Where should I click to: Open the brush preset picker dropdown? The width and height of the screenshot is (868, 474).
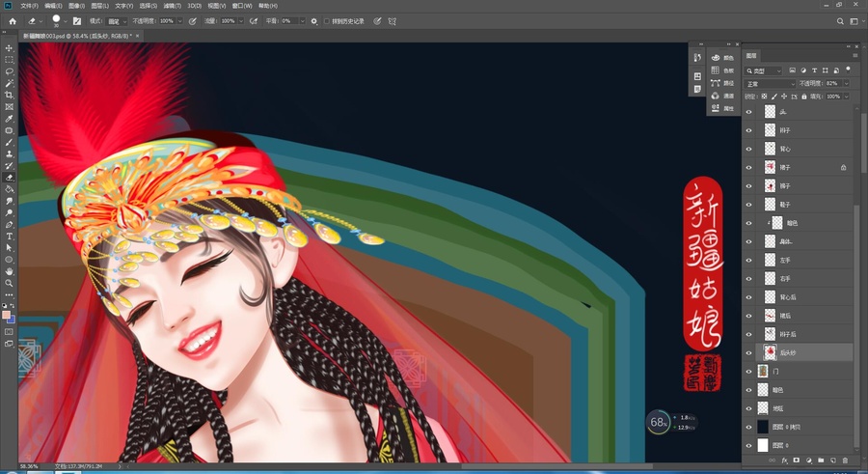(x=66, y=21)
